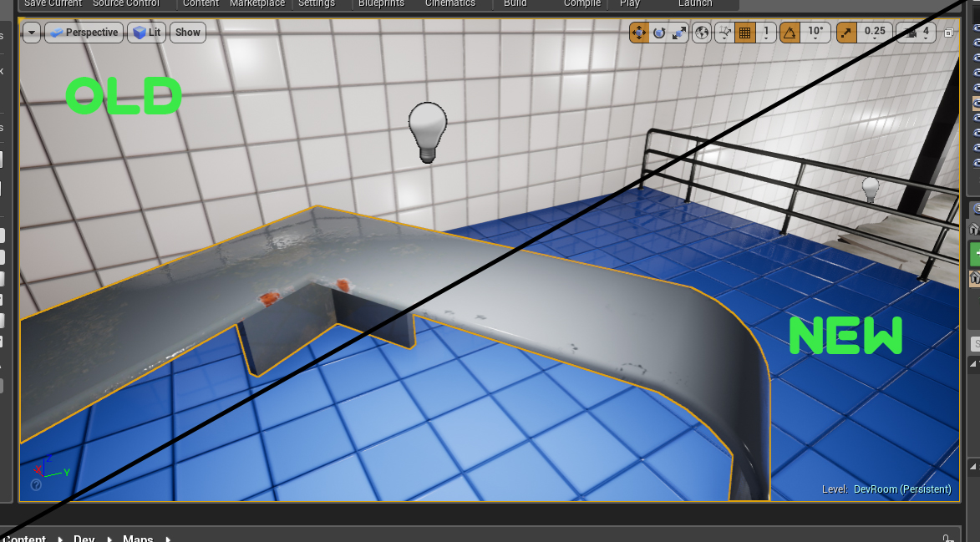Select the rotate gizmo tool

(x=659, y=33)
